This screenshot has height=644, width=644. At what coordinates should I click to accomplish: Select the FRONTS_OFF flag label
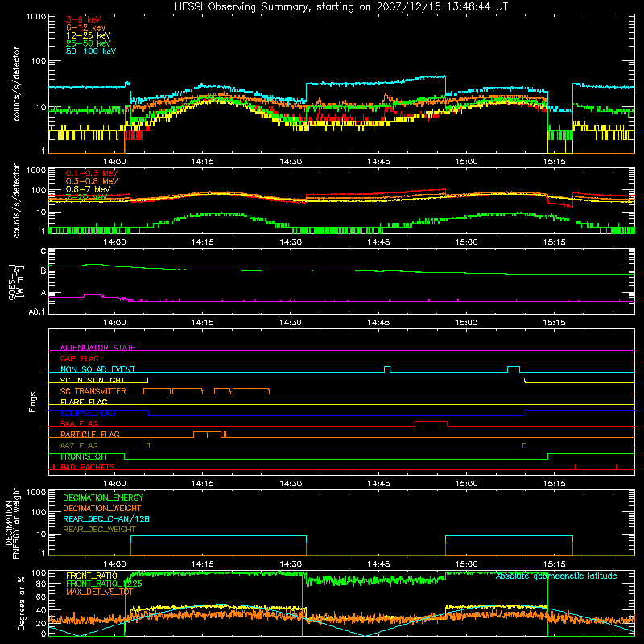tap(85, 456)
